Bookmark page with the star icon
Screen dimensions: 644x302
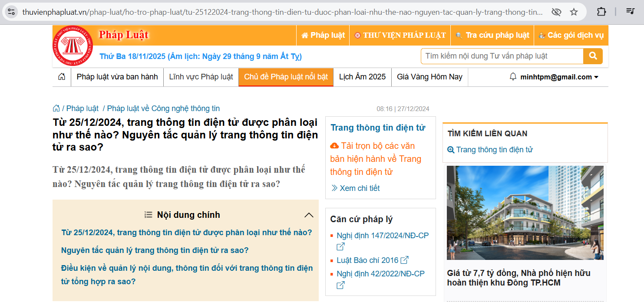574,12
